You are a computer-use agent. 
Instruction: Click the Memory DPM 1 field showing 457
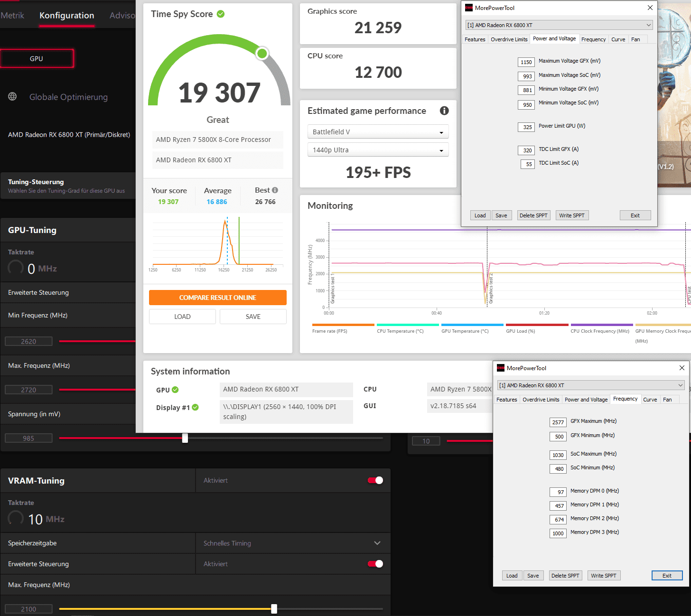559,506
